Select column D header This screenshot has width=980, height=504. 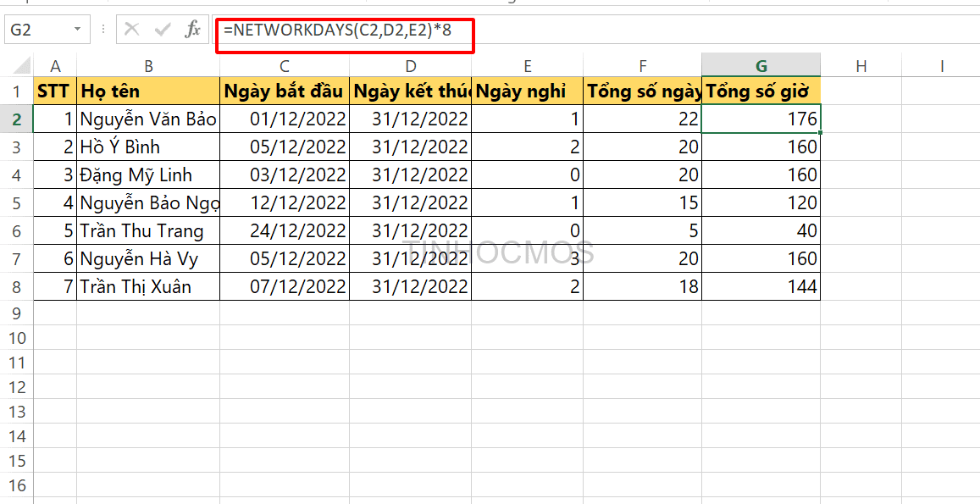pyautogui.click(x=410, y=65)
